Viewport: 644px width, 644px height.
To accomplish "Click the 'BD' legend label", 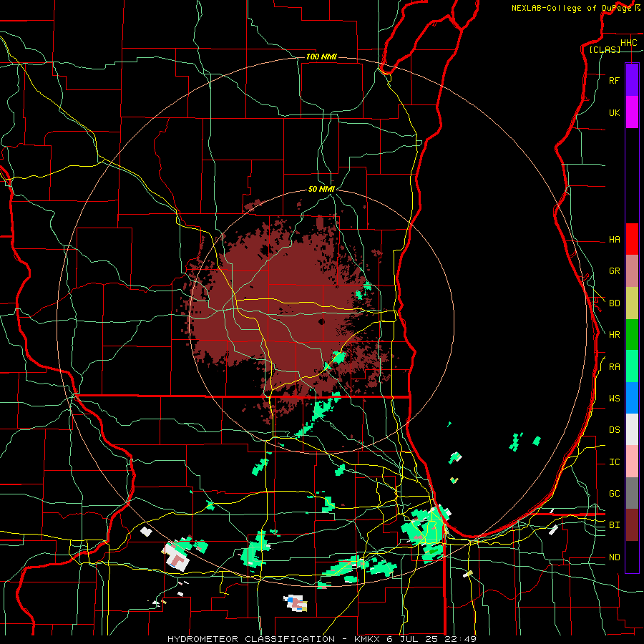I will point(614,303).
